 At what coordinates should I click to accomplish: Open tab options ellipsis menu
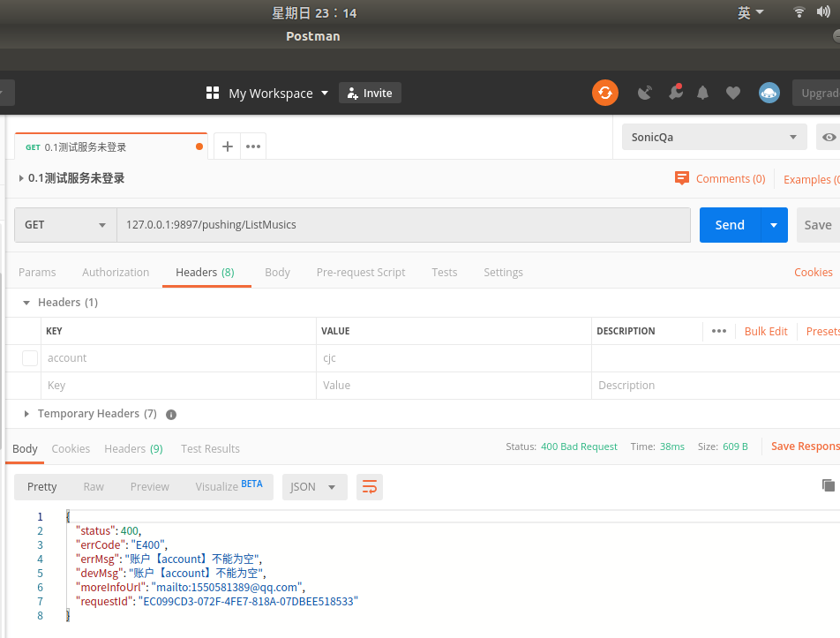253,146
